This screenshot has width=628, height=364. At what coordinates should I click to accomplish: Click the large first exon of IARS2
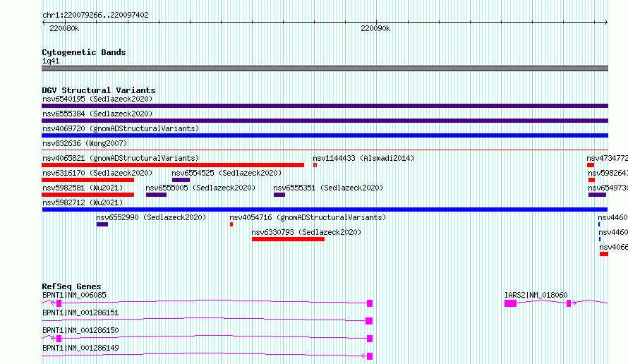point(510,303)
